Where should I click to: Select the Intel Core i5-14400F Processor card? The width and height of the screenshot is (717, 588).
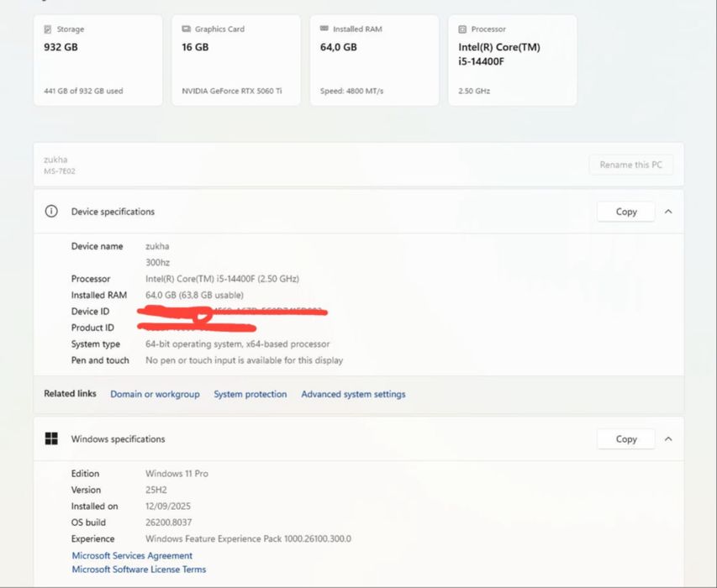[x=512, y=60]
